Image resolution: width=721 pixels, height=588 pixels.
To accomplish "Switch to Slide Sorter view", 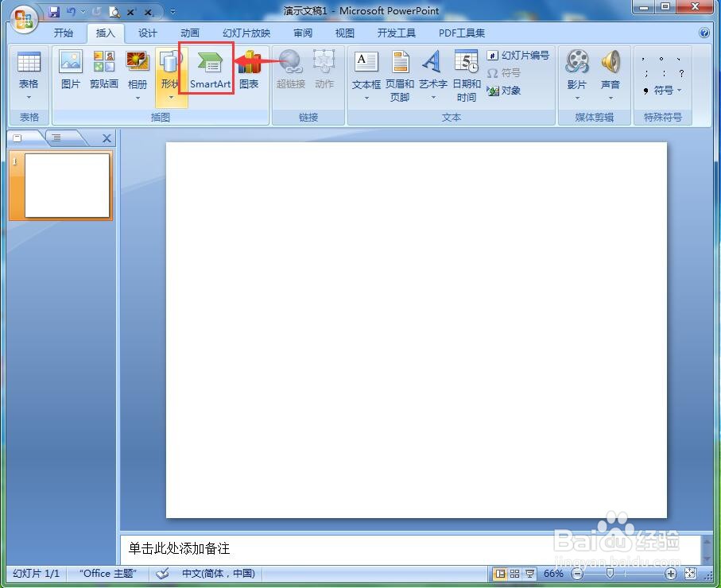I will [514, 574].
